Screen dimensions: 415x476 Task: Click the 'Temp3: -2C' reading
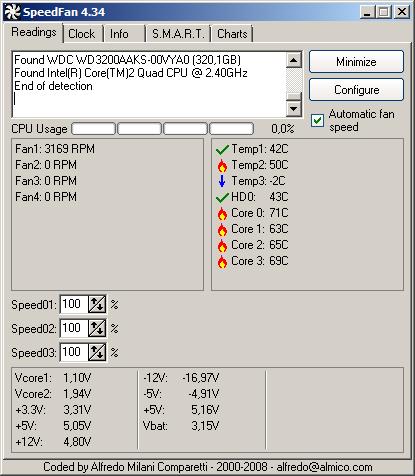pos(258,181)
